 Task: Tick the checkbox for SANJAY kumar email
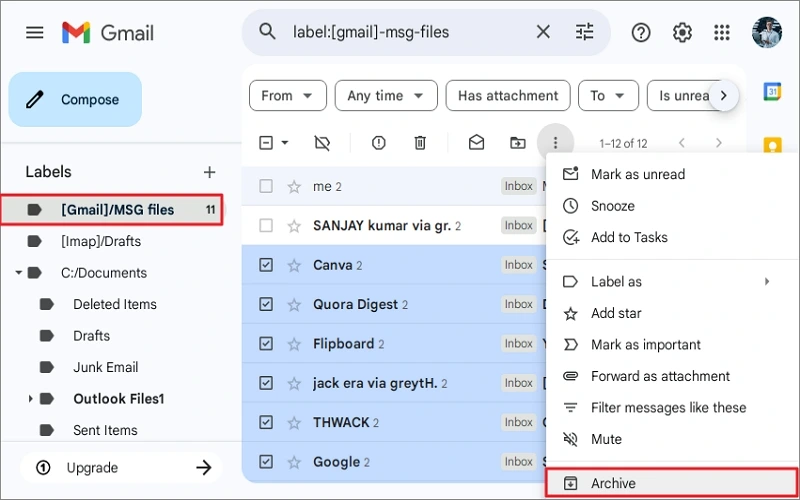266,226
